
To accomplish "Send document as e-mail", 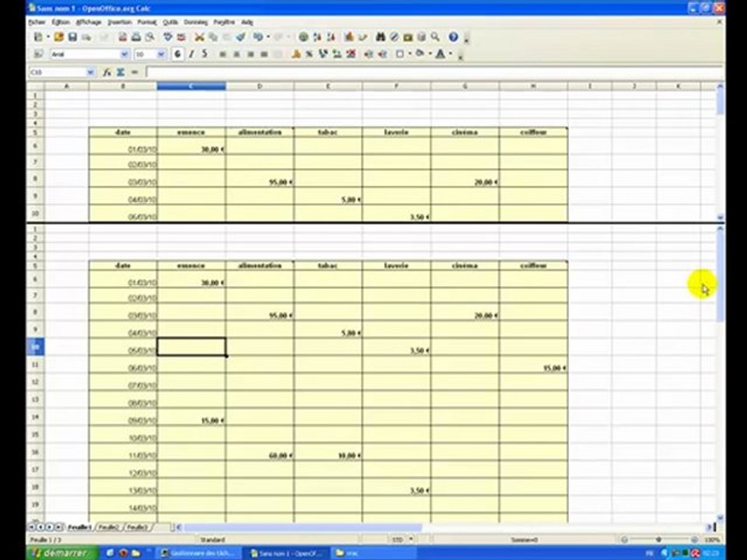I will [x=86, y=37].
